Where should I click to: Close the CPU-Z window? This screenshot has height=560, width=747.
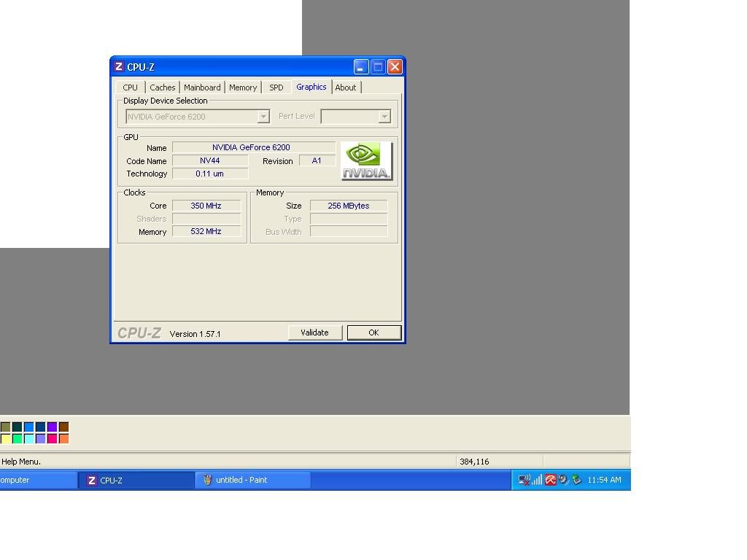coord(395,67)
